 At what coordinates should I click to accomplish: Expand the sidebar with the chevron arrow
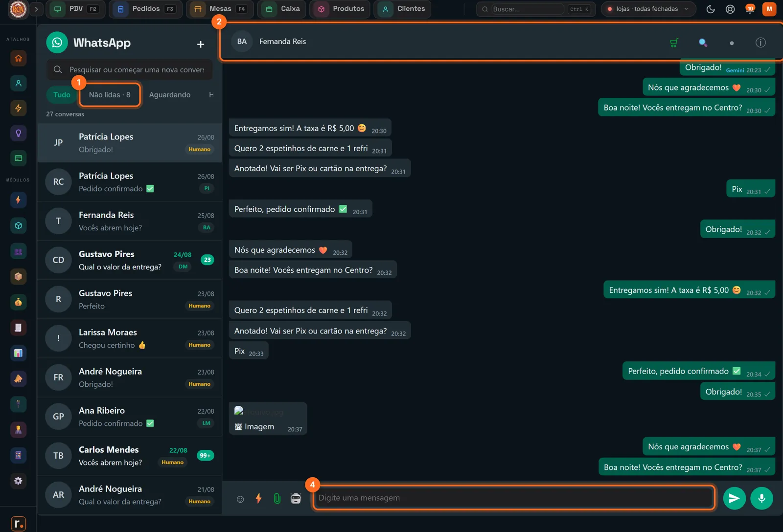tap(36, 9)
